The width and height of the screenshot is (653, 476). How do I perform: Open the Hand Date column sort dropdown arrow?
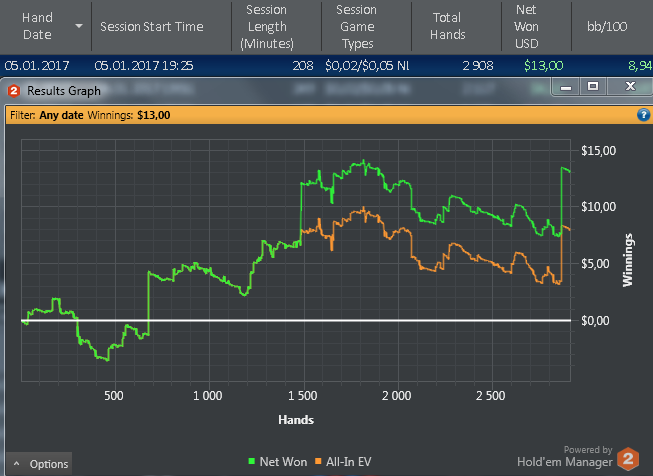pyautogui.click(x=79, y=26)
